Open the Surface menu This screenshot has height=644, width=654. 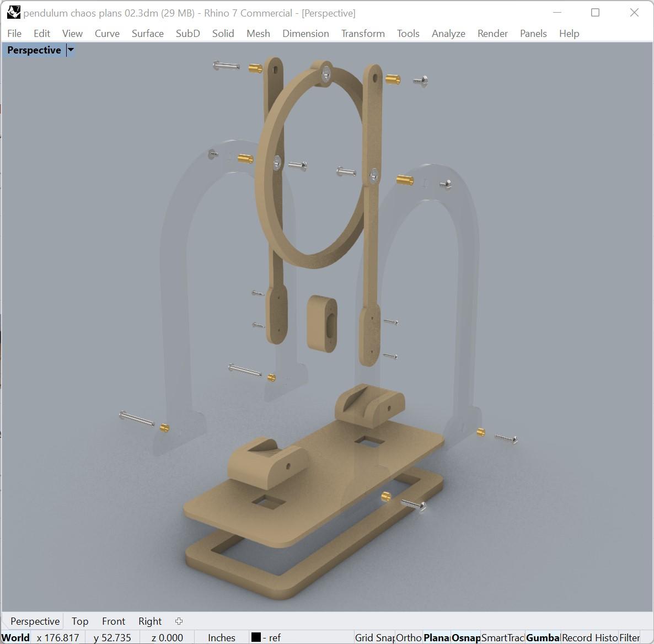coord(148,34)
